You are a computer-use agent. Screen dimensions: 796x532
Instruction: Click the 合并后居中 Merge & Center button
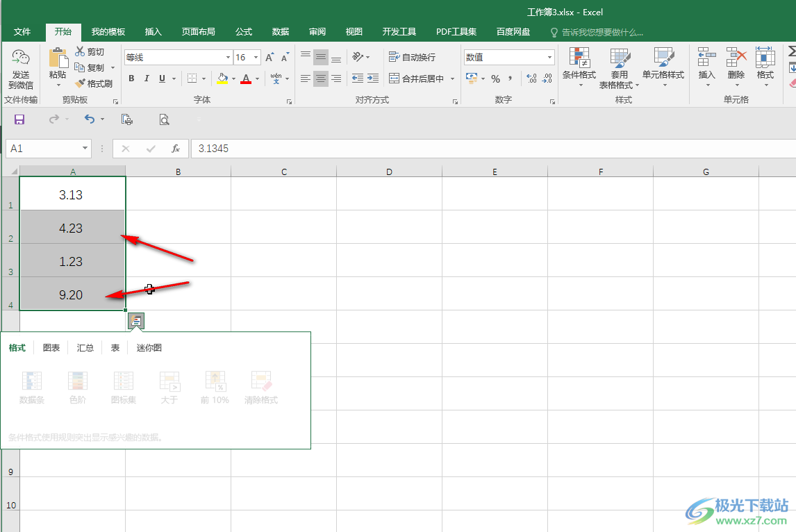click(417, 78)
